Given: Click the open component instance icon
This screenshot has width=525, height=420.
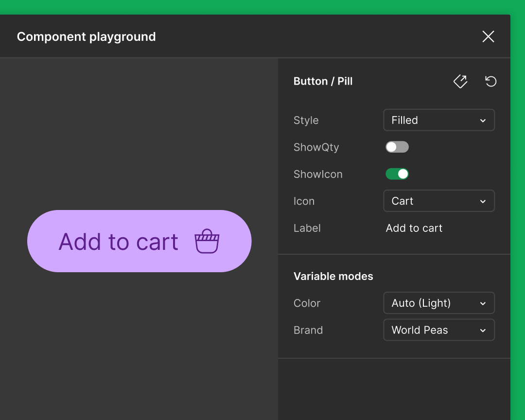Looking at the screenshot, I should [460, 81].
